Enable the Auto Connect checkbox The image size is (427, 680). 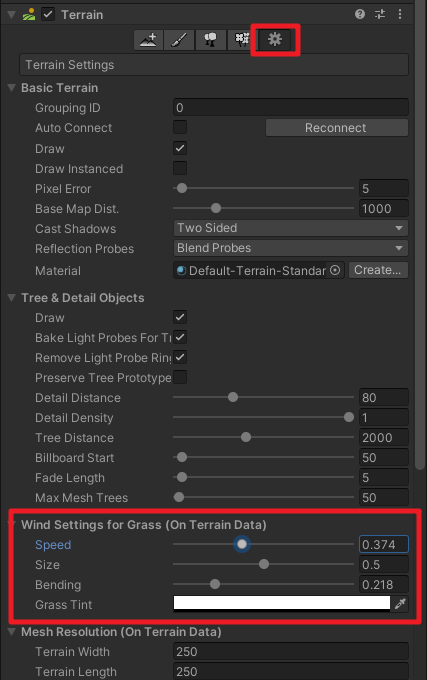click(180, 128)
